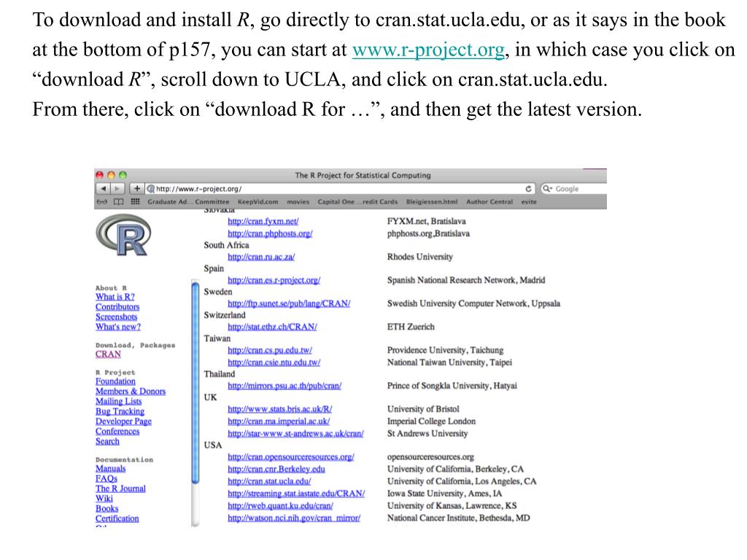This screenshot has width=747, height=560.
Task: Open the Certification link
Action: [117, 518]
